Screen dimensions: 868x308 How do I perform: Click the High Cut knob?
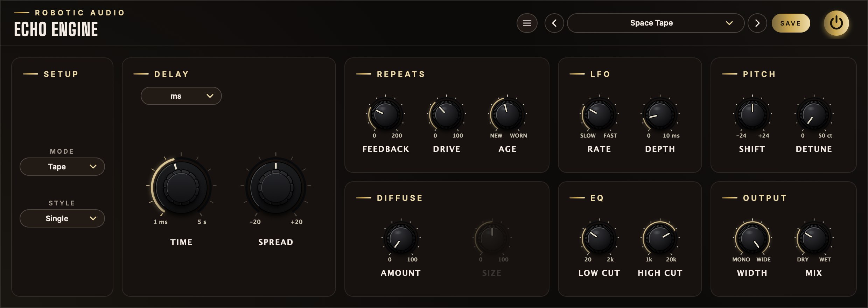(660, 238)
